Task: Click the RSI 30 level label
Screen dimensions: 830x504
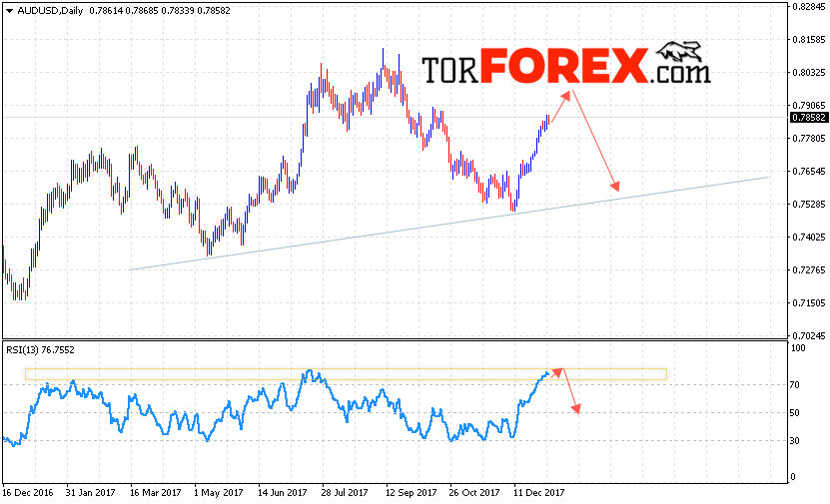Action: tap(795, 440)
